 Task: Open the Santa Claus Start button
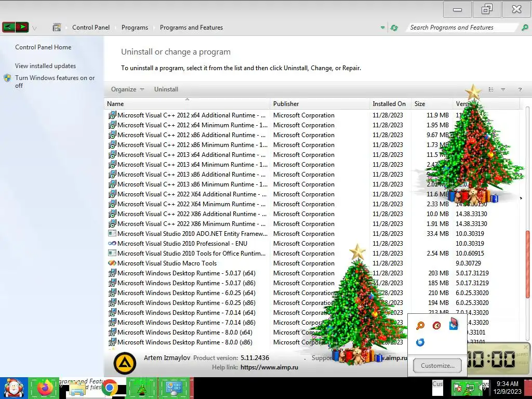14,388
